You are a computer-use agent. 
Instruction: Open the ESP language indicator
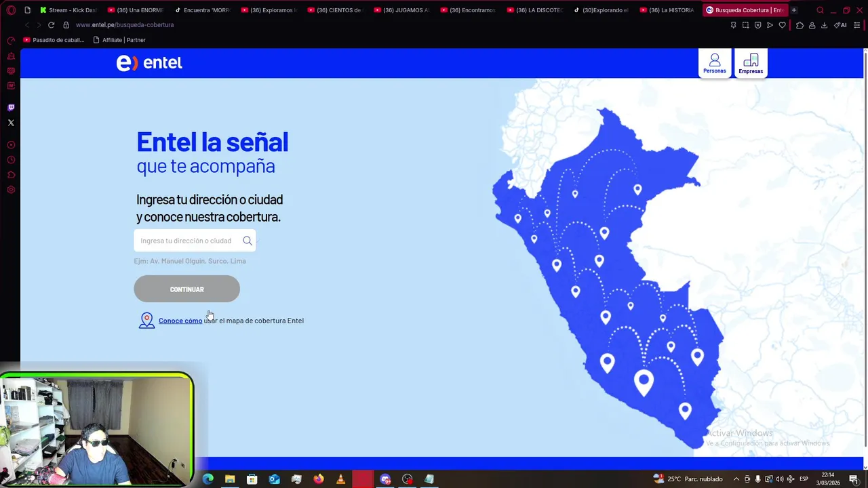[804, 479]
